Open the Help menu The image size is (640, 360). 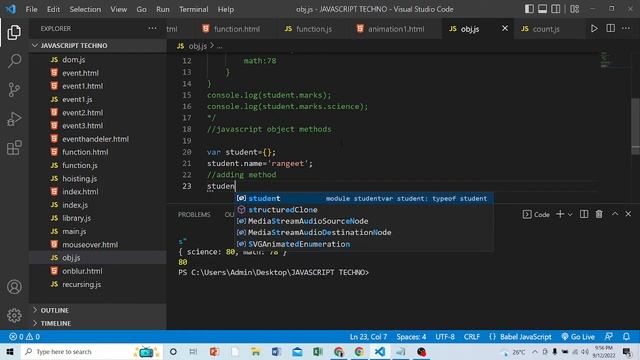pyautogui.click(x=225, y=9)
